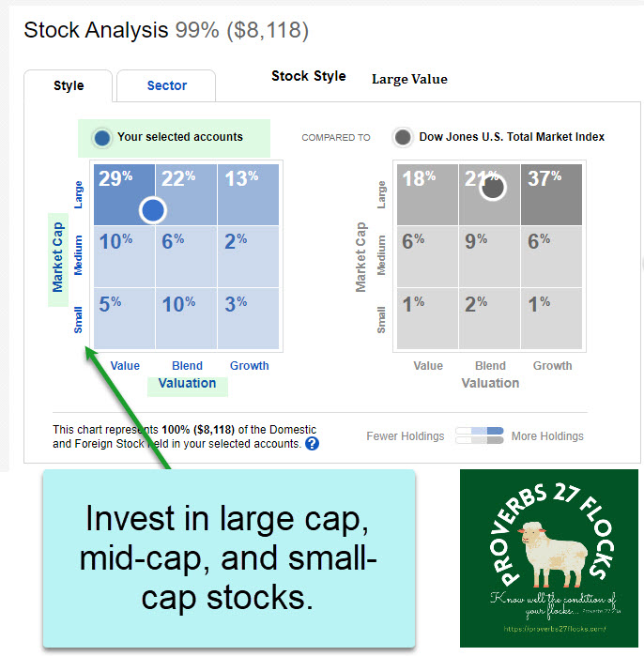Click the 10% Small Blend cell

click(187, 318)
